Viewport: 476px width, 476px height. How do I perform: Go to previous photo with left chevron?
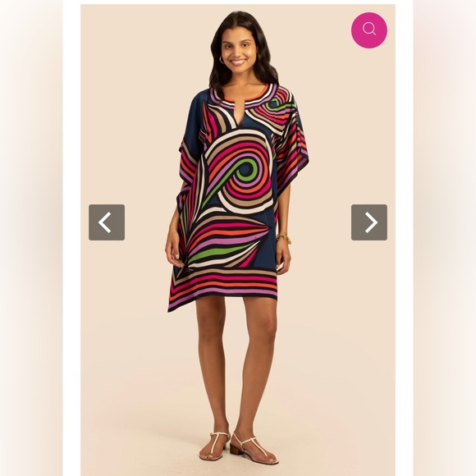point(105,222)
